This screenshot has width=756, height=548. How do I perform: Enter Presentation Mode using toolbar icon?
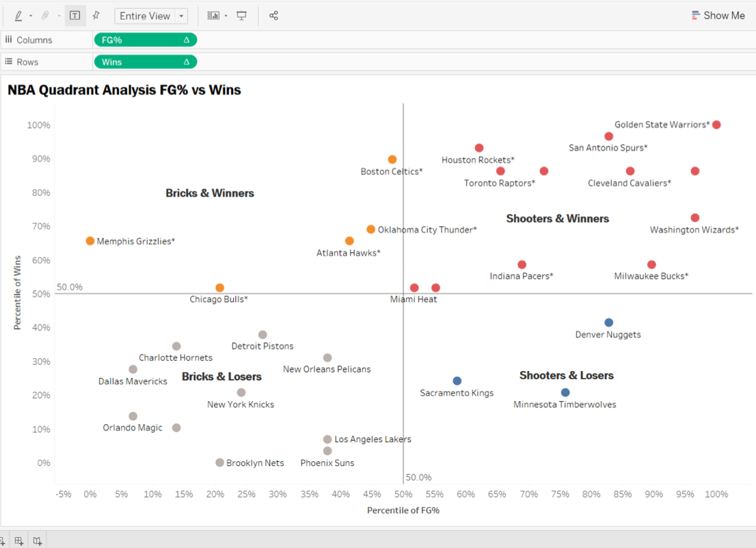pos(241,15)
